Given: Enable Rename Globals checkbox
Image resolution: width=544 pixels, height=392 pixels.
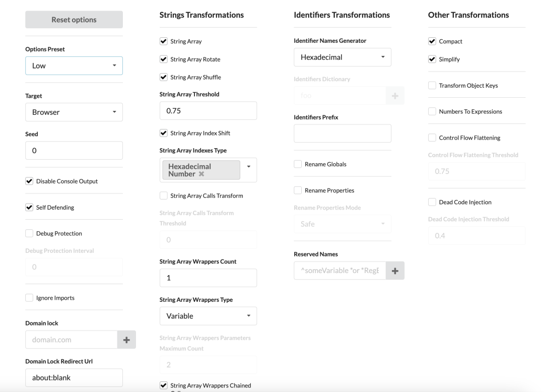Looking at the screenshot, I should pyautogui.click(x=298, y=164).
